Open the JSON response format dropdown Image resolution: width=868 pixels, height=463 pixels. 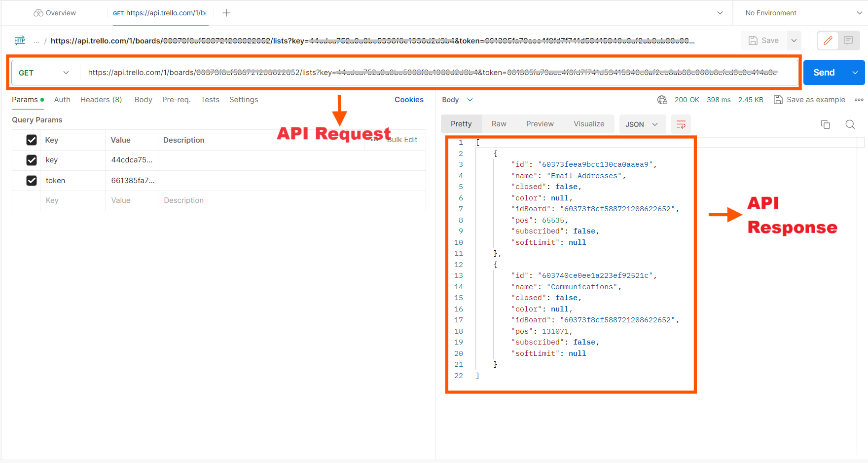pos(642,124)
